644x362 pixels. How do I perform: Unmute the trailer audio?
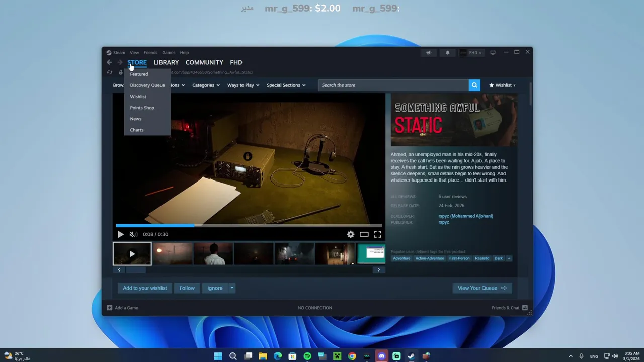point(133,234)
